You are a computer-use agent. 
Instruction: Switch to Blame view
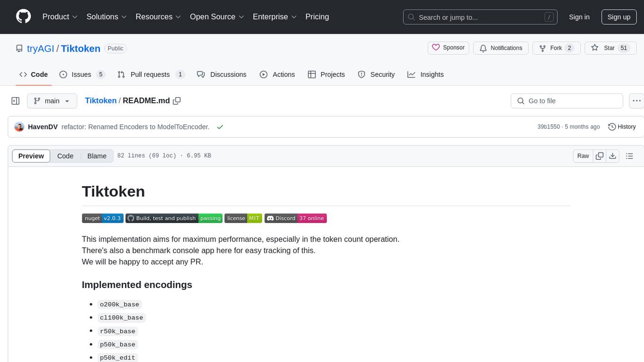pyautogui.click(x=97, y=156)
